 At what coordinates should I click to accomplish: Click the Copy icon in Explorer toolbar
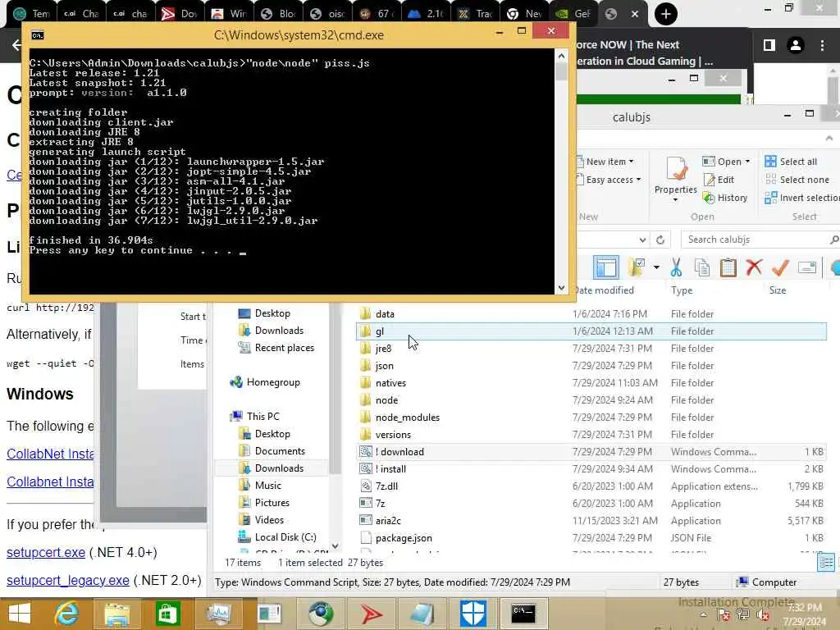click(x=702, y=267)
